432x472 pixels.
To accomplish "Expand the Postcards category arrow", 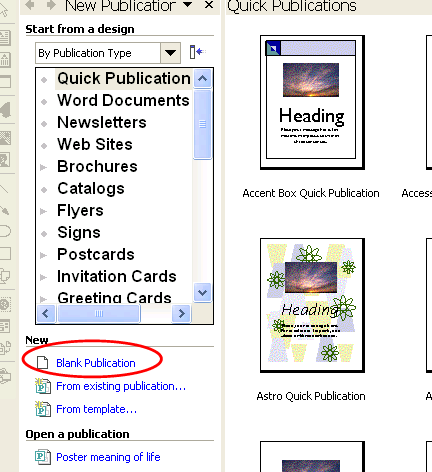I will tap(43, 255).
